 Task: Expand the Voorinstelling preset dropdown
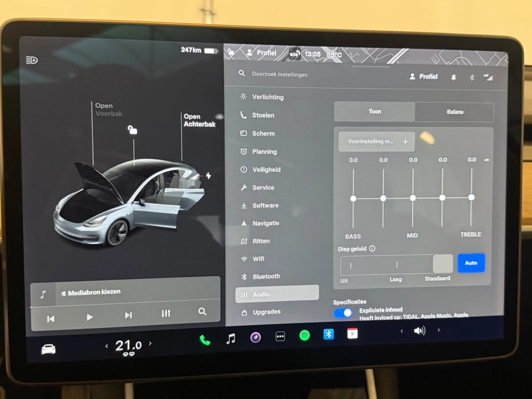(x=371, y=141)
